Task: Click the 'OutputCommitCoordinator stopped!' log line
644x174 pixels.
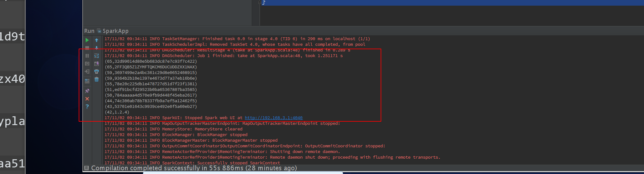Action: click(x=245, y=146)
